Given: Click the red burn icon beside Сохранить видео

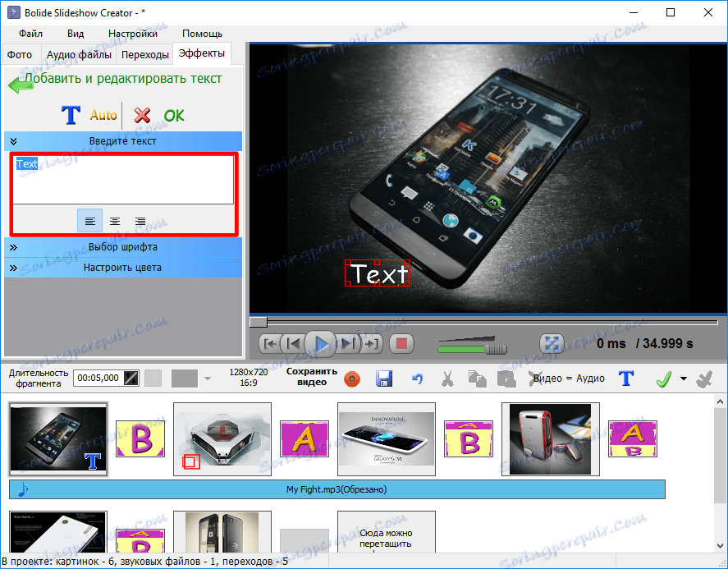Looking at the screenshot, I should [352, 379].
